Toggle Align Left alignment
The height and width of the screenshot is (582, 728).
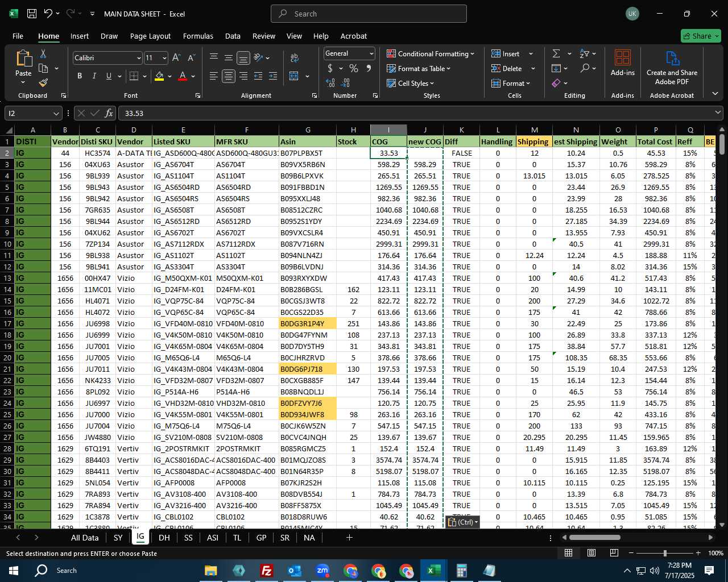coord(214,76)
